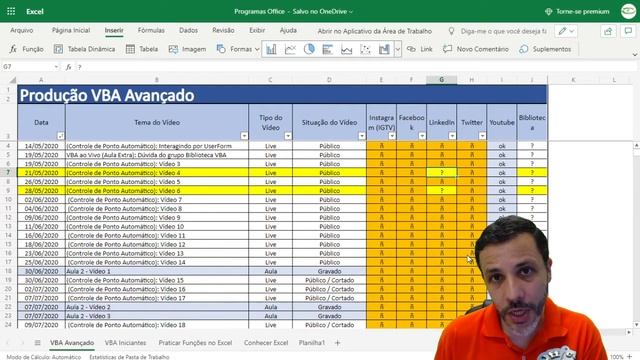Insert an Imagem
Viewport: 640px width, 360px height.
(x=187, y=49)
